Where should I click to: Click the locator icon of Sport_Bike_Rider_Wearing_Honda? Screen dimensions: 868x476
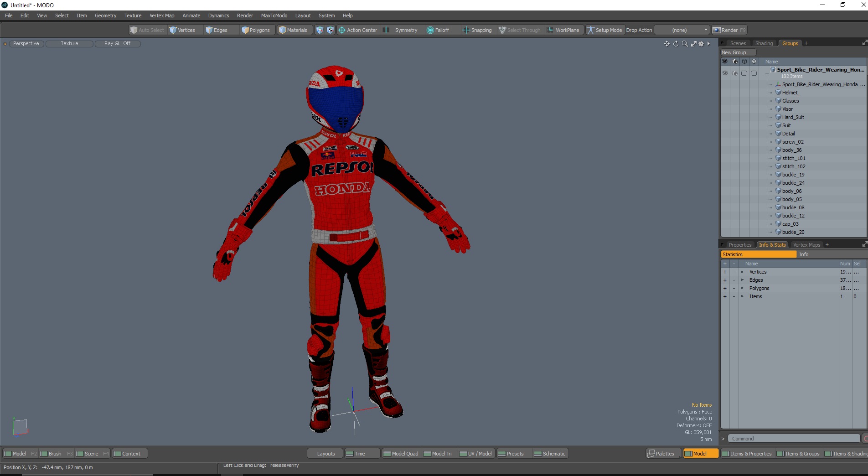pyautogui.click(x=778, y=84)
